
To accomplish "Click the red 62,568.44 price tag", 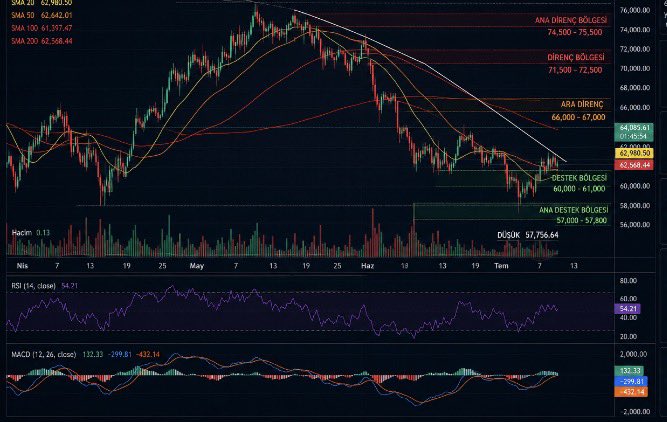I will click(x=634, y=165).
